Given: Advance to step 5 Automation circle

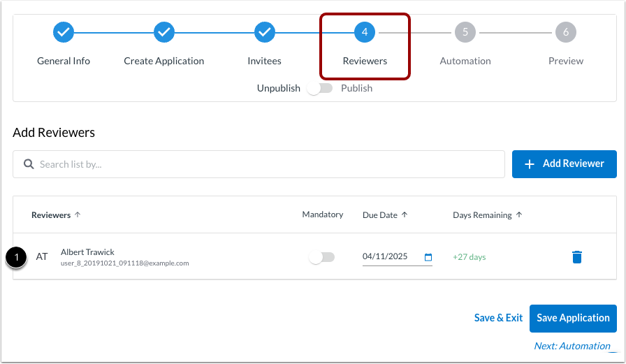Looking at the screenshot, I should click(x=465, y=32).
